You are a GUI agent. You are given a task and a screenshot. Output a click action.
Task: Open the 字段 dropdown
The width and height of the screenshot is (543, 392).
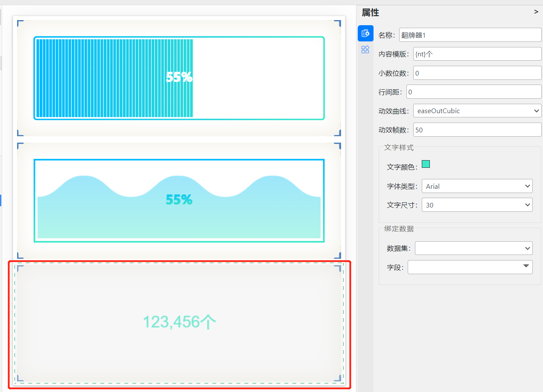470,267
